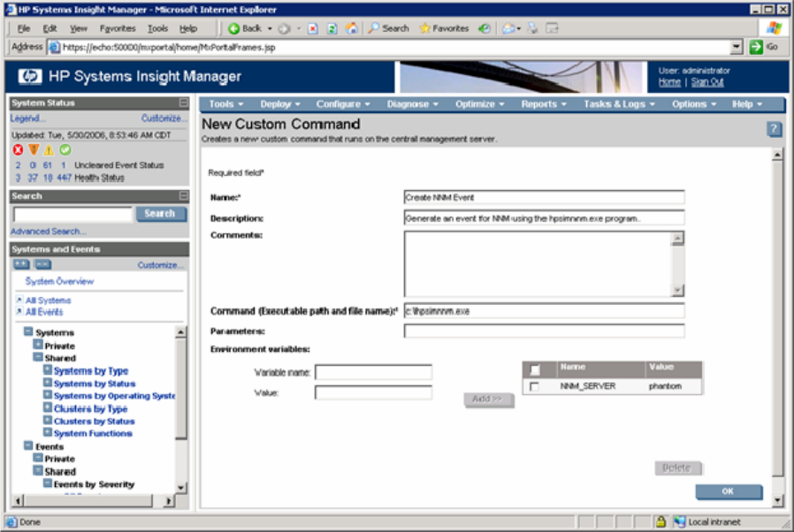This screenshot has width=794, height=532.
Task: Open the Tools menu in HP SIM
Action: [x=225, y=103]
